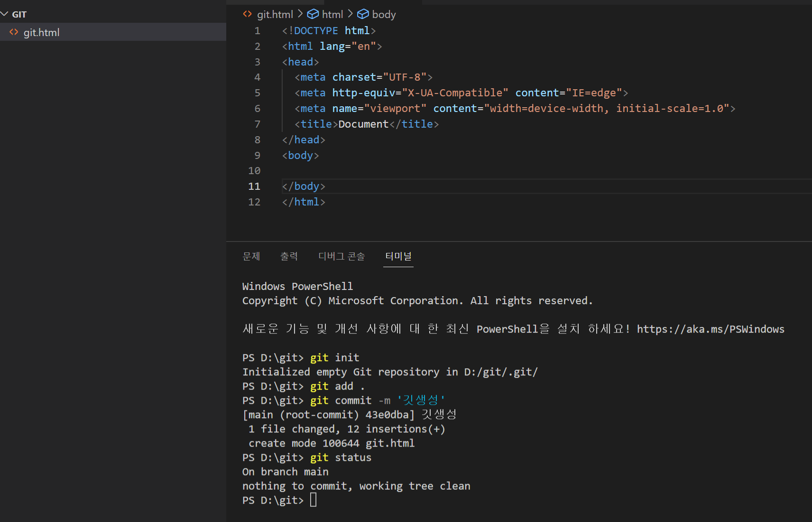Click the git.html file icon in explorer
Image resolution: width=812 pixels, height=522 pixels.
(x=14, y=32)
